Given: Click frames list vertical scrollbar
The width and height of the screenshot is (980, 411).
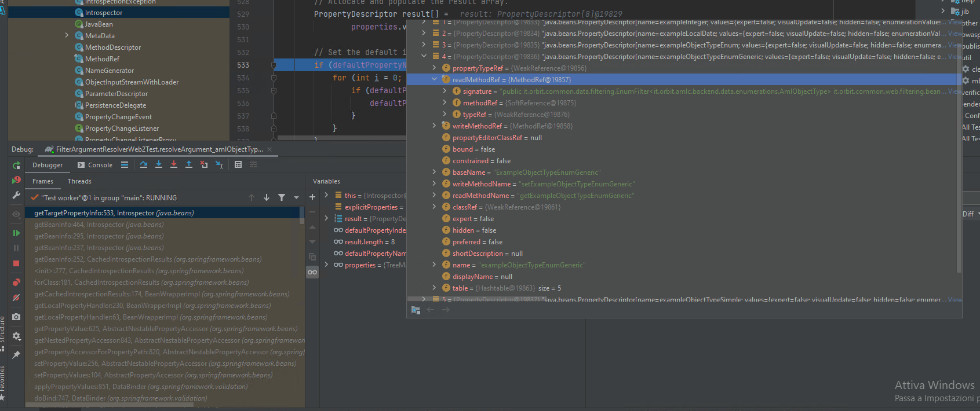Looking at the screenshot, I should point(302,216).
